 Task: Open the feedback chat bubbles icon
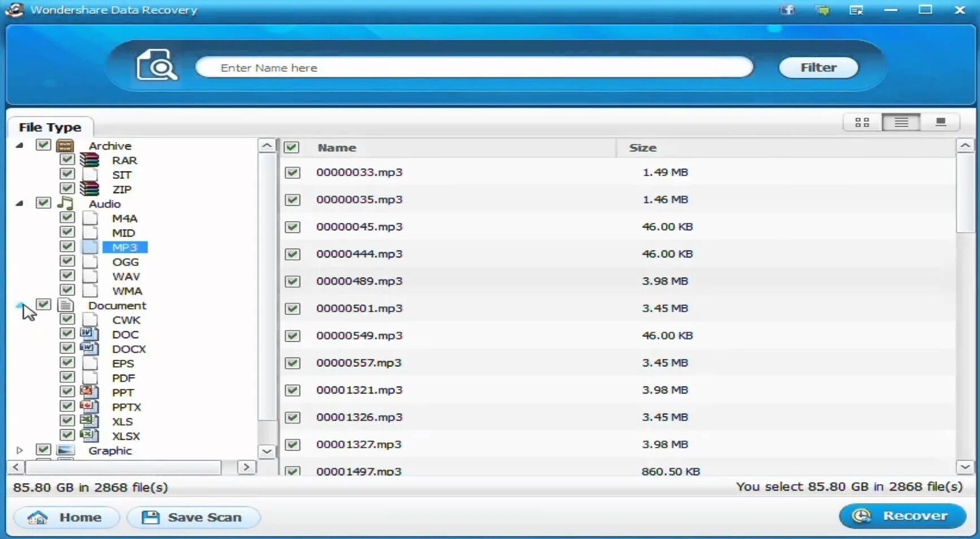pos(822,10)
